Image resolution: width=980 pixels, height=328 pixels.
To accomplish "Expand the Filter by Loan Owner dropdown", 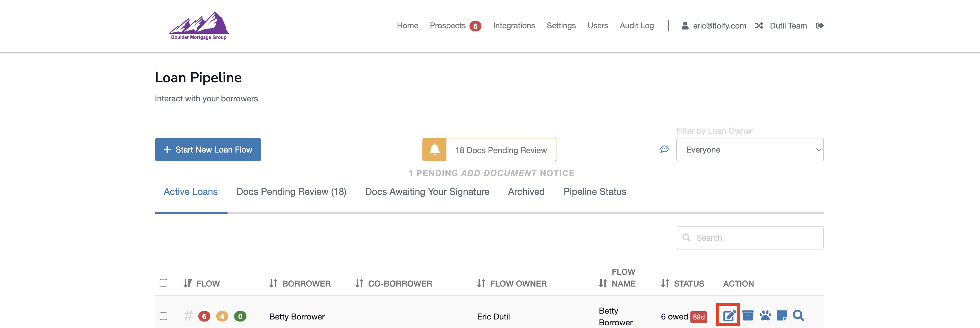I will tap(749, 150).
